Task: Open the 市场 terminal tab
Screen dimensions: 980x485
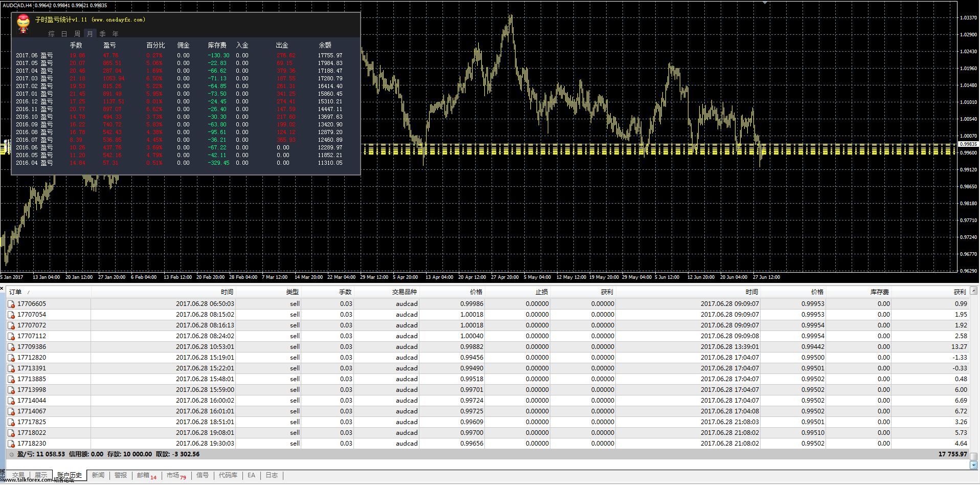Action: (176, 475)
